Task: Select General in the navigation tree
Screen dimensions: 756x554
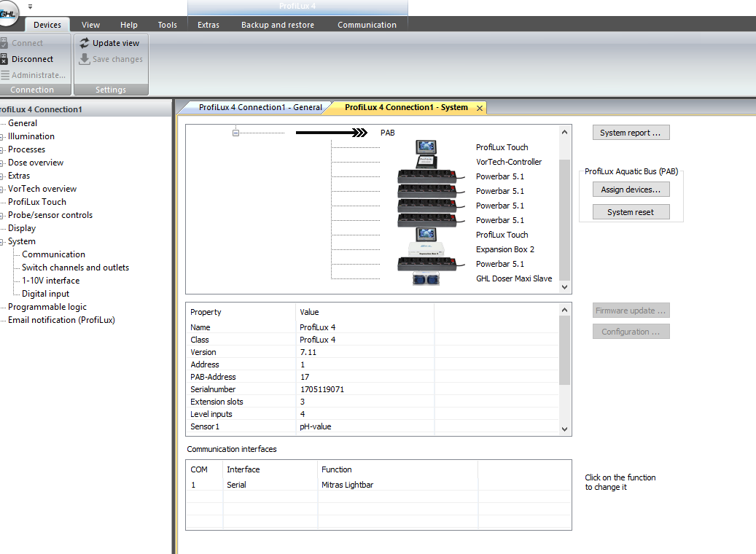Action: click(22, 123)
